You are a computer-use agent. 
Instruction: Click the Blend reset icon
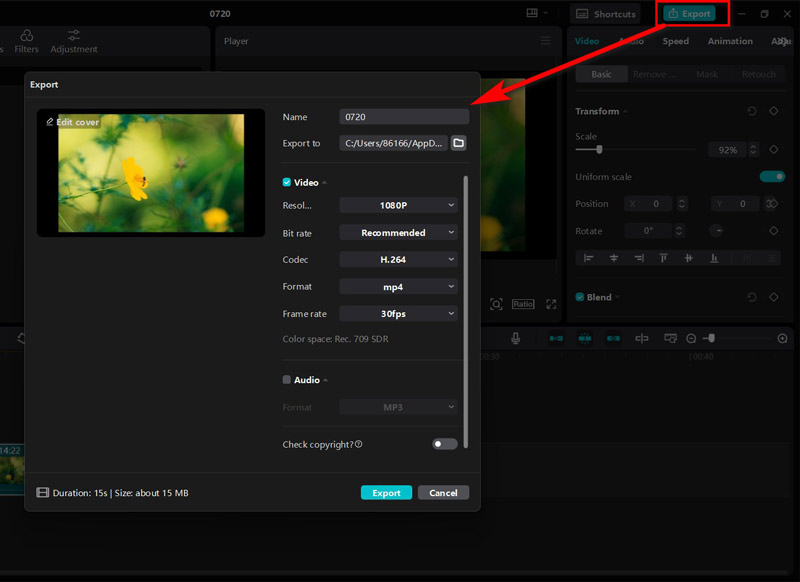click(x=752, y=297)
